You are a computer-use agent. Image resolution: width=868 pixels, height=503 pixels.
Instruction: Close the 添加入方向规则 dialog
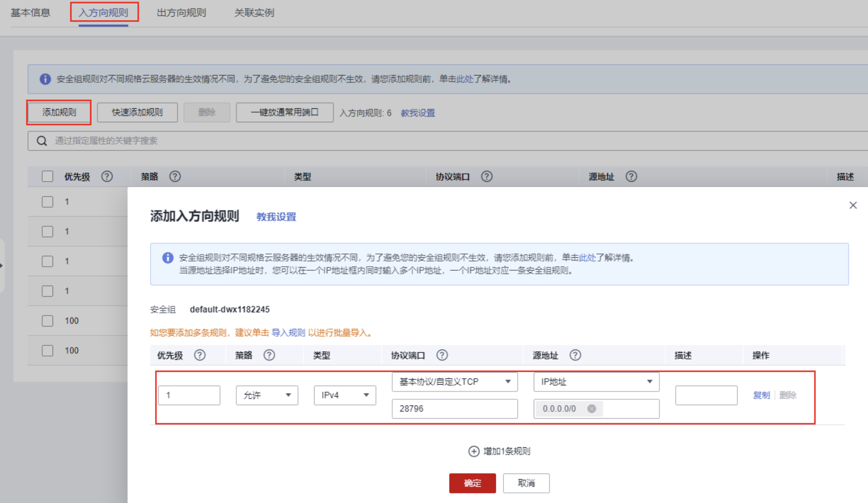click(853, 205)
